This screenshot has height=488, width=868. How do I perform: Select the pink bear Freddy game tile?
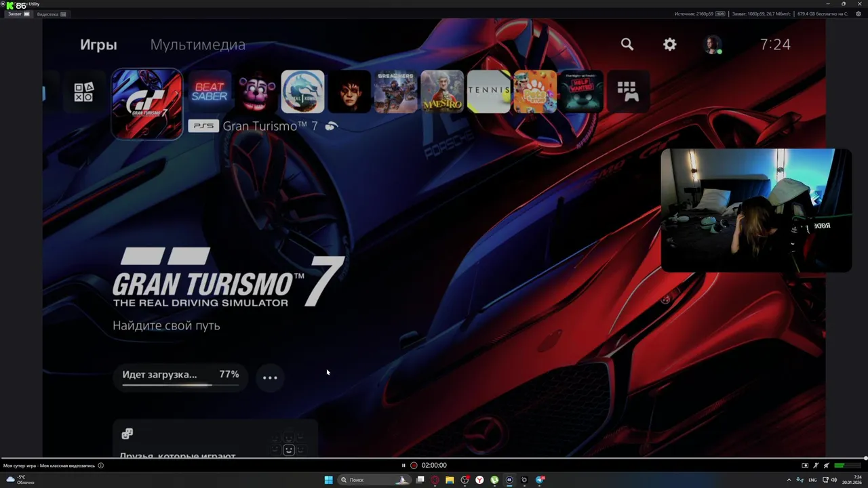click(x=256, y=91)
